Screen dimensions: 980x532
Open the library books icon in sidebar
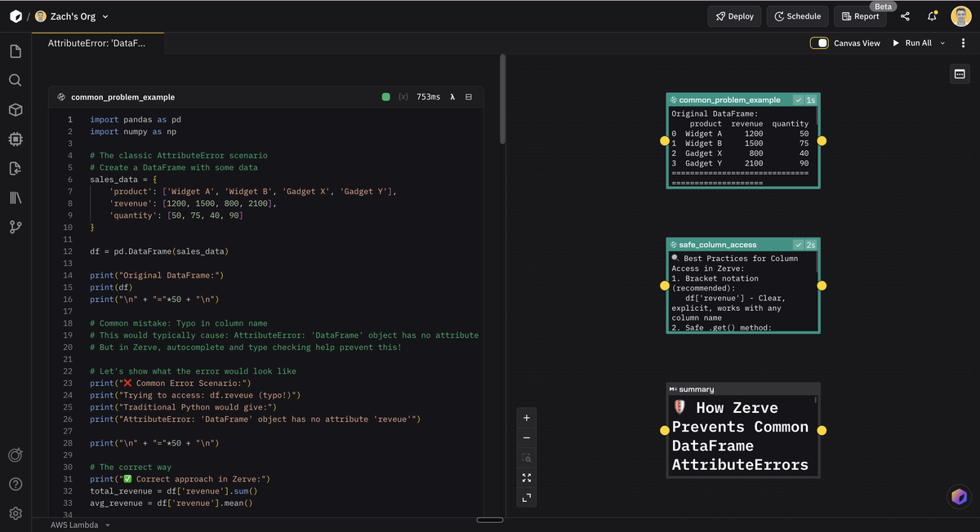[x=16, y=198]
